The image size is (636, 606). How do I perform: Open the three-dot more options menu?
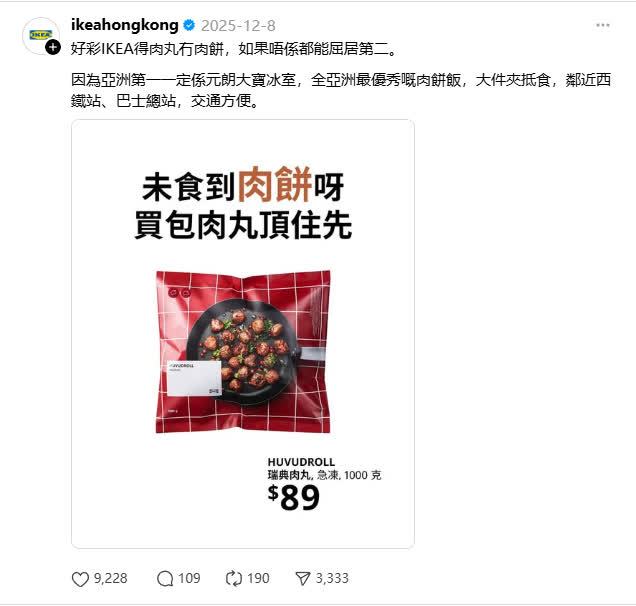click(602, 26)
